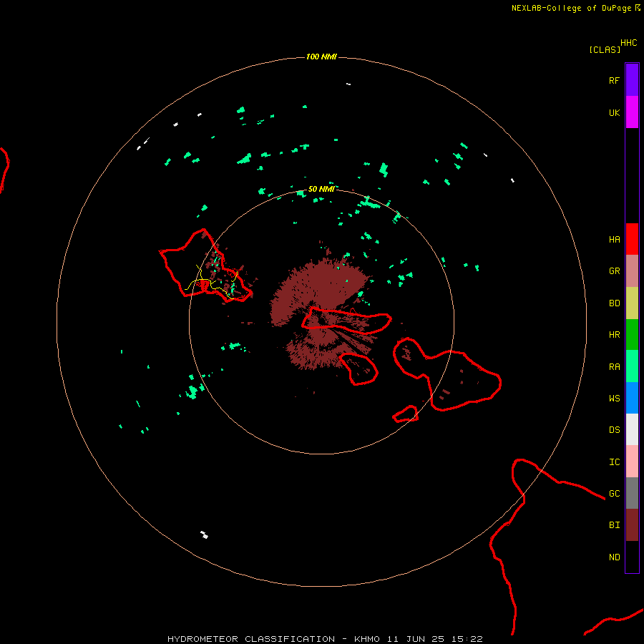
Task: Click the KHMO station identifier
Action: click(x=367, y=639)
